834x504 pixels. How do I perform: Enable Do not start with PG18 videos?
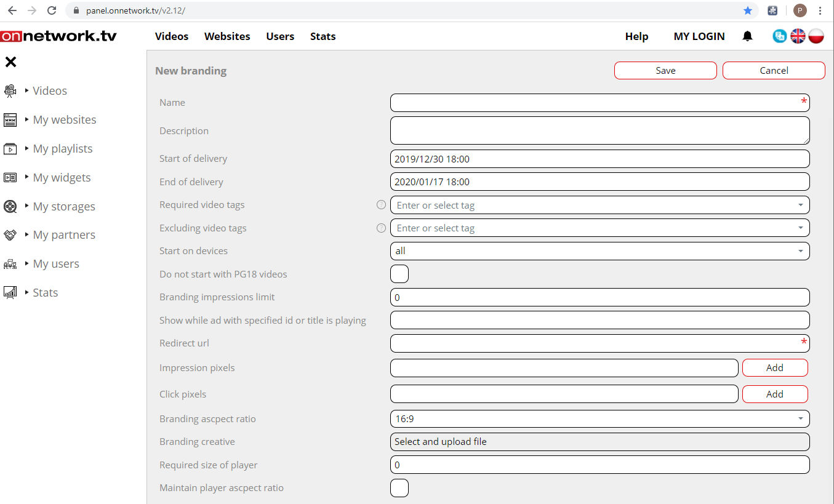[x=399, y=274]
